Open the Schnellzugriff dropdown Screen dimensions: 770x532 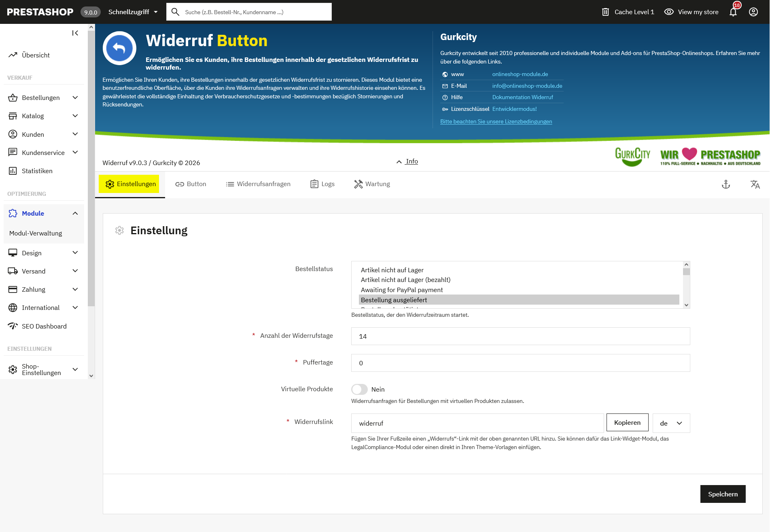(133, 12)
